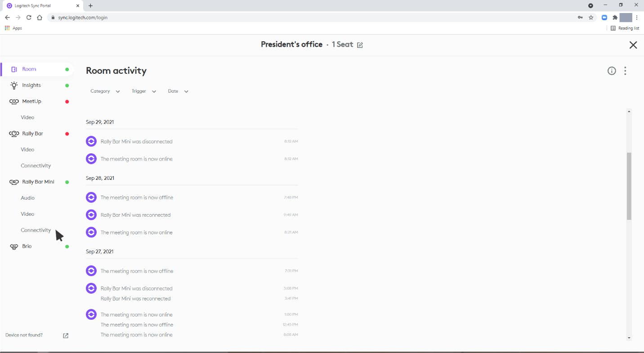Open the room info icon
The image size is (644, 353).
click(x=612, y=71)
